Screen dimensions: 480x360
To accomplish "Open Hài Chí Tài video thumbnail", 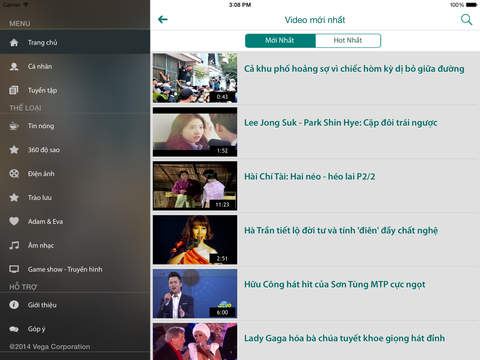I will pos(195,186).
